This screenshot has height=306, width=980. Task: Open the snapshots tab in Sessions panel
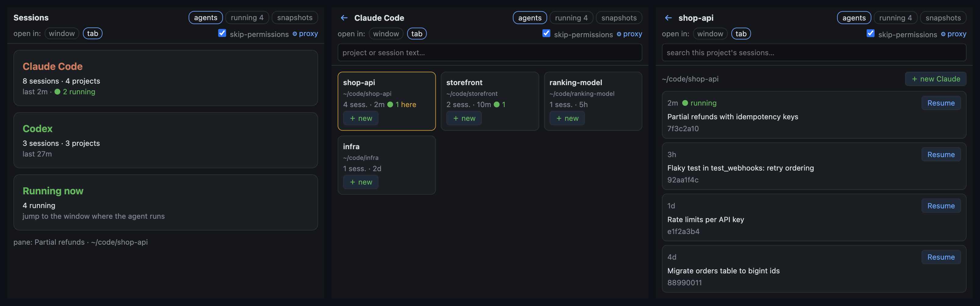click(294, 17)
